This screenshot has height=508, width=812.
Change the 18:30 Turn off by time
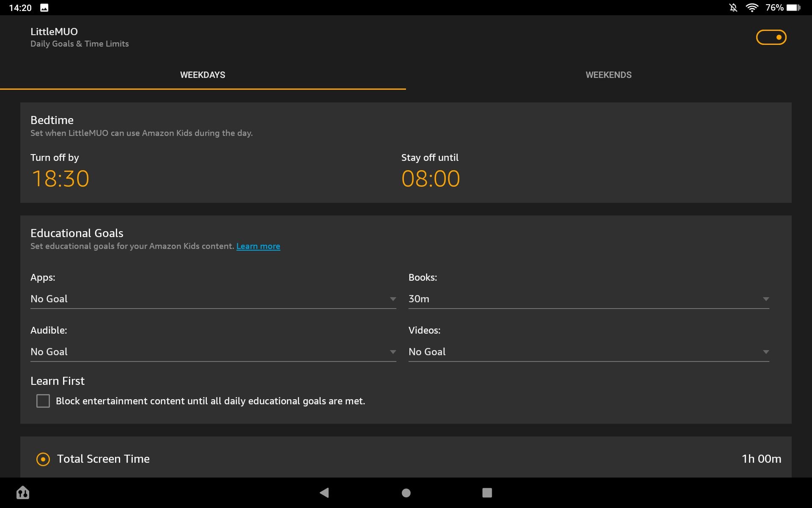pyautogui.click(x=60, y=179)
